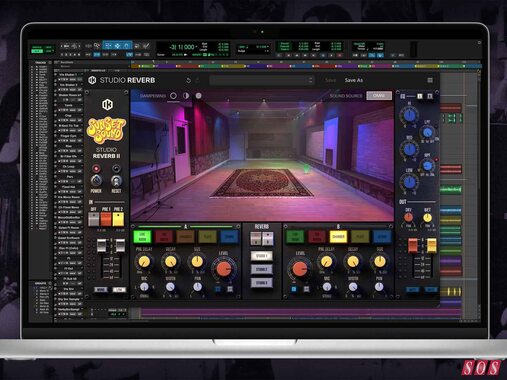Select the Pro Tools grabber tool
This screenshot has width=507, height=380.
[127, 46]
